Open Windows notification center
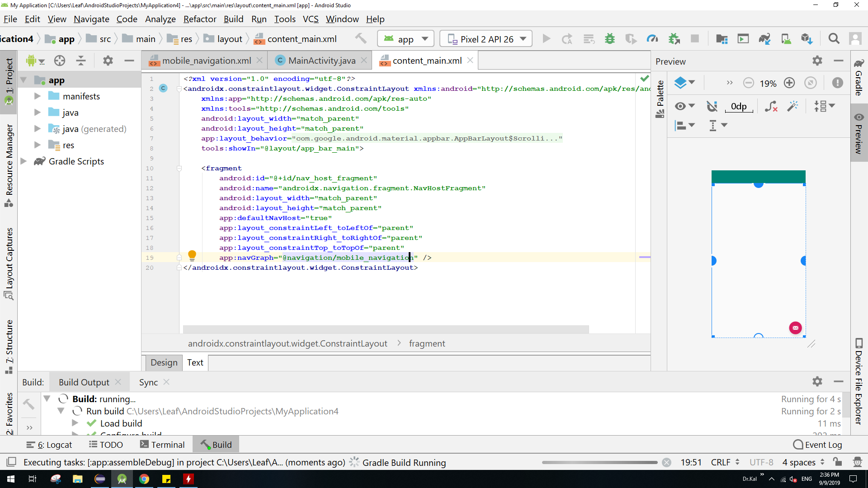 coord(853,479)
